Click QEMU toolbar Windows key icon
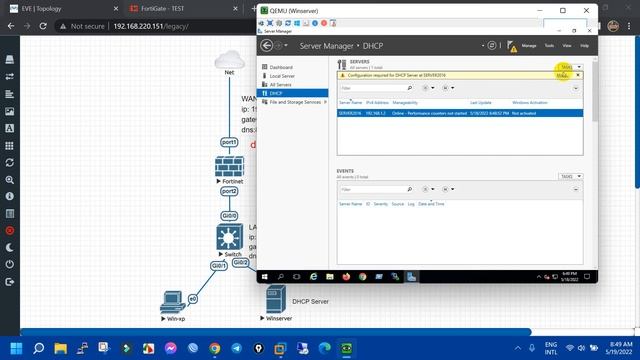 (x=297, y=23)
